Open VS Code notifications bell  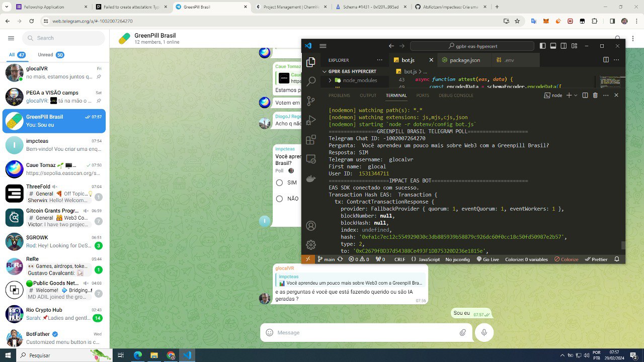point(617,259)
